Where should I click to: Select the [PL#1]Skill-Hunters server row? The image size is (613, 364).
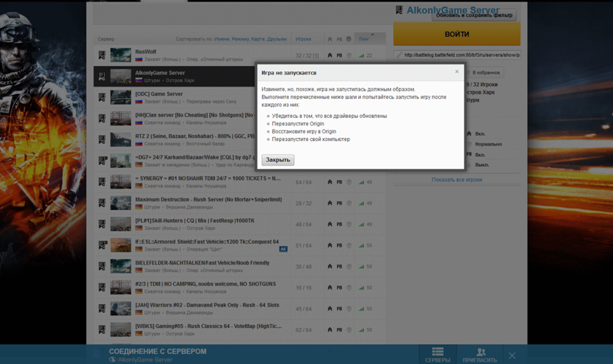(x=240, y=224)
